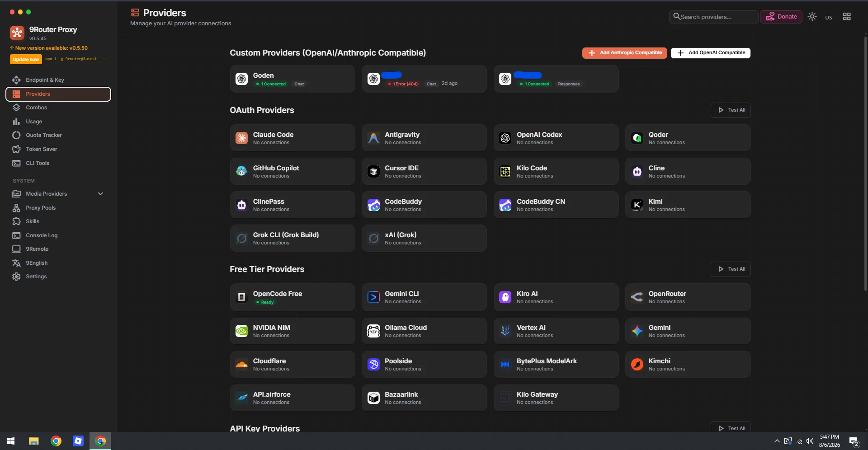Click the OpenAI Codex provider icon
The height and width of the screenshot is (450, 868).
[x=505, y=138]
